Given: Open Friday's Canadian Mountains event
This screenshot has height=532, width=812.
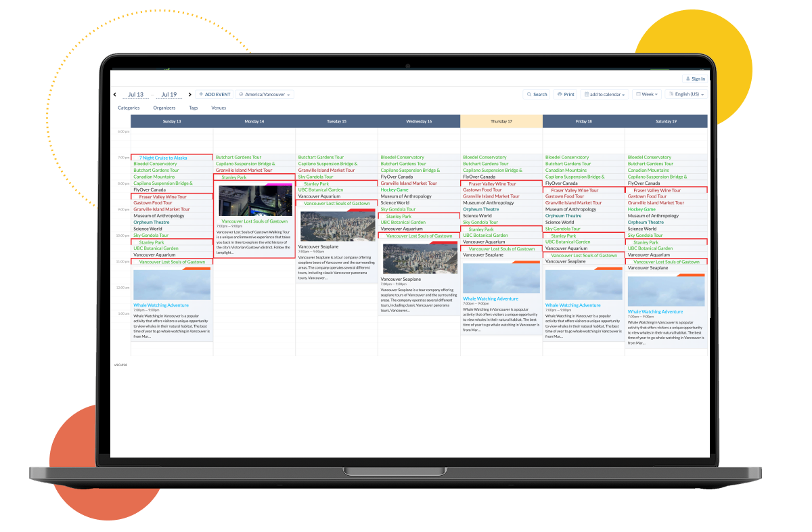Looking at the screenshot, I should click(567, 171).
